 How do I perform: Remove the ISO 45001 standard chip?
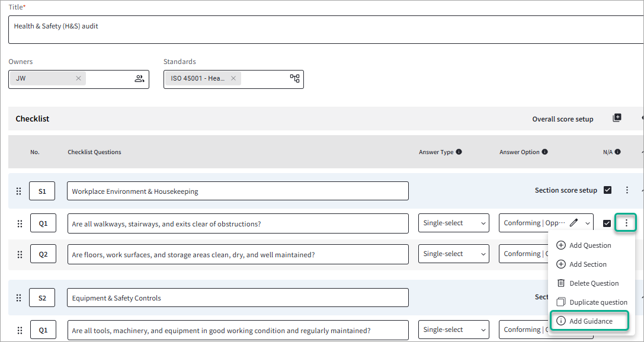click(233, 78)
